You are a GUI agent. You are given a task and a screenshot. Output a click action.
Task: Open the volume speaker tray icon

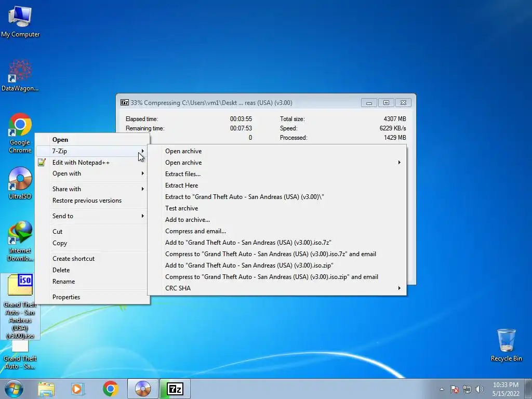pos(480,389)
